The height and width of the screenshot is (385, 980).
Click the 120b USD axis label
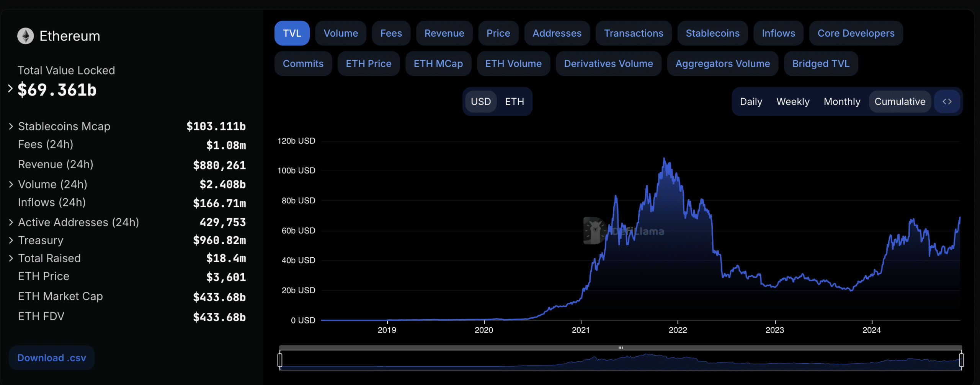point(296,141)
